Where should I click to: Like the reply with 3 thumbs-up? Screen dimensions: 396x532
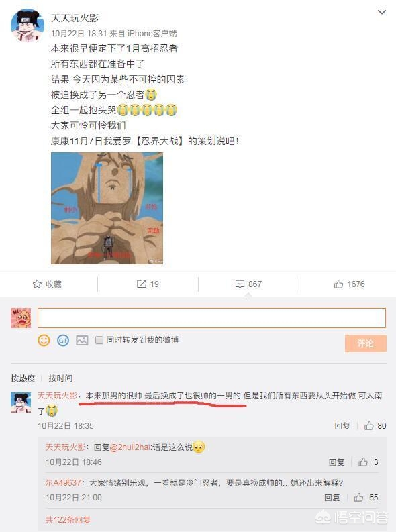pos(363,462)
